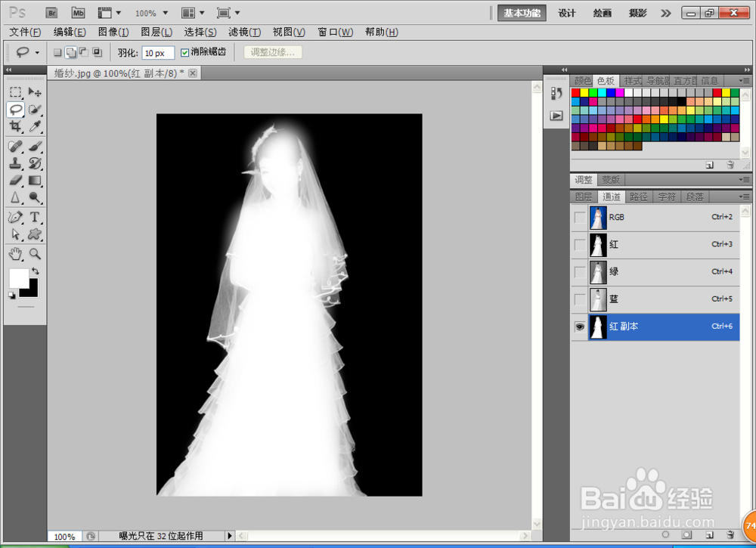Screen dimensions: 756x548
Task: Reset default foreground and background colors
Action: 11,296
